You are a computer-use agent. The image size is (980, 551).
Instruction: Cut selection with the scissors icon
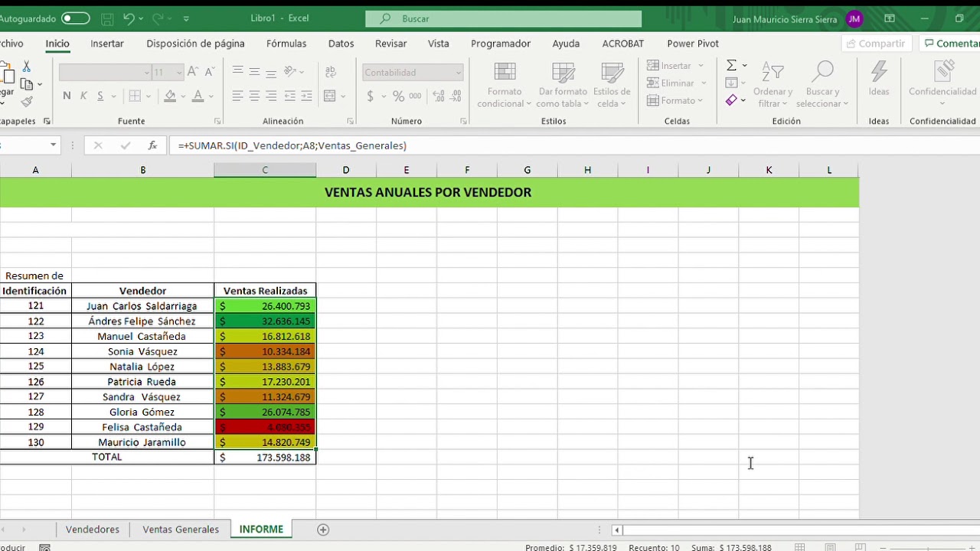pos(27,67)
